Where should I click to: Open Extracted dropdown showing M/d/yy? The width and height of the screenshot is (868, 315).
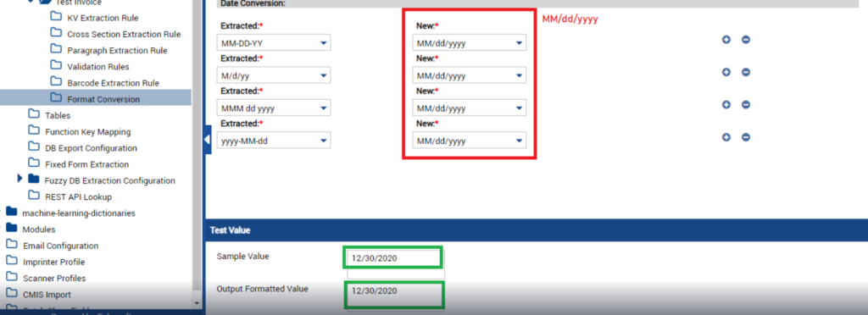pos(274,75)
